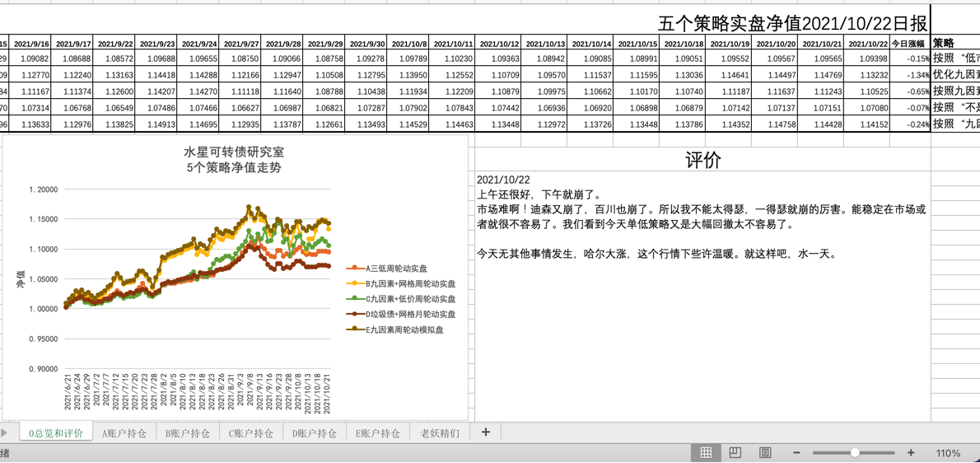Click the sheet tab scroll arrow
This screenshot has height=463, width=980.
5,433
